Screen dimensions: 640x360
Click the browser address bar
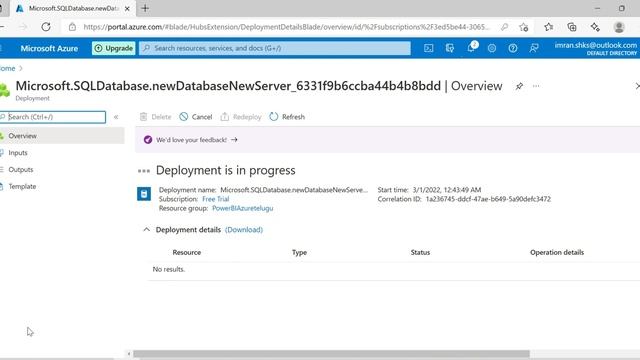click(286, 27)
